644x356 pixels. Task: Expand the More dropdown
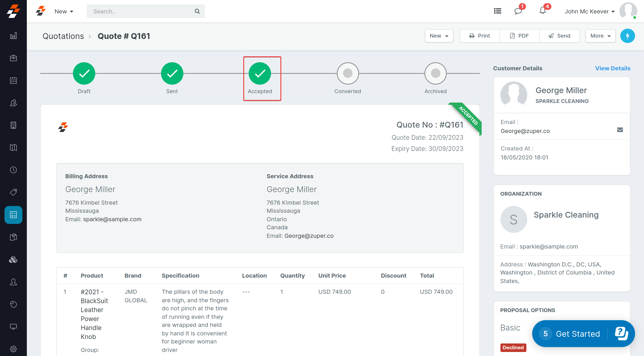pos(600,36)
